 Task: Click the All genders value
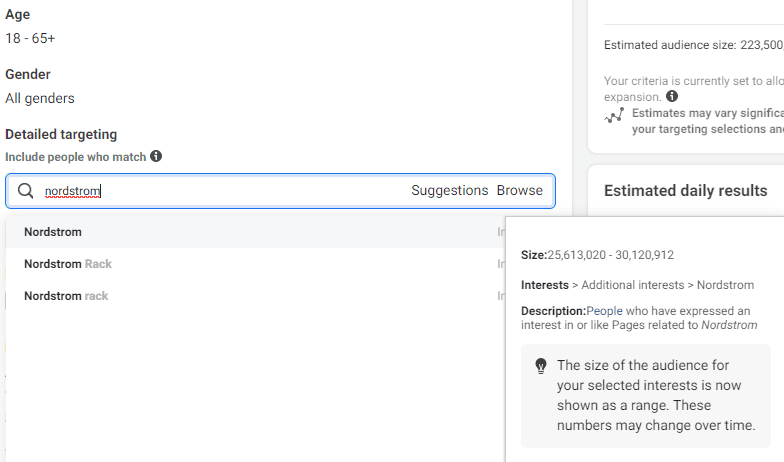(40, 98)
